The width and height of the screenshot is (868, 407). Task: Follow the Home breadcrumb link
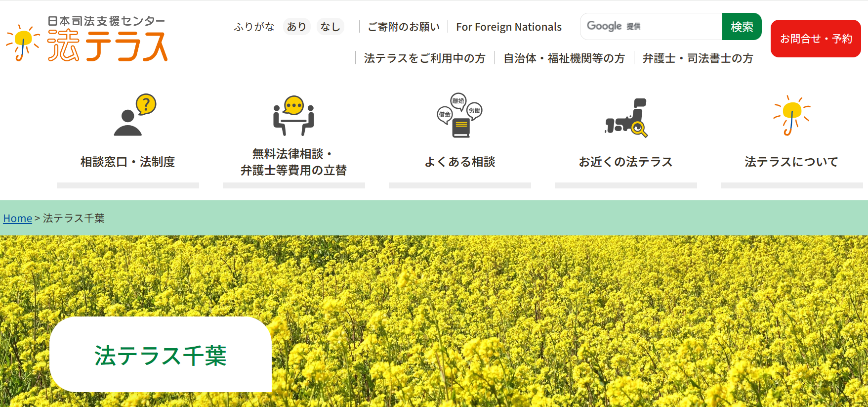tap(17, 218)
